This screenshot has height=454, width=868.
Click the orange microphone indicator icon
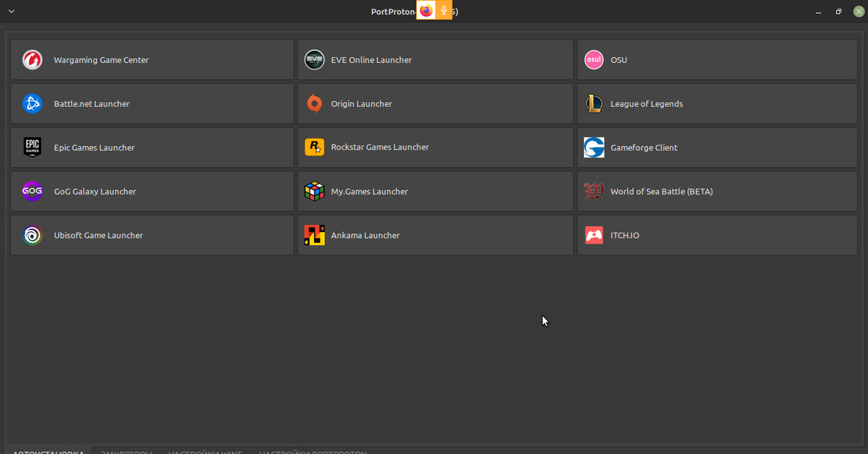443,11
